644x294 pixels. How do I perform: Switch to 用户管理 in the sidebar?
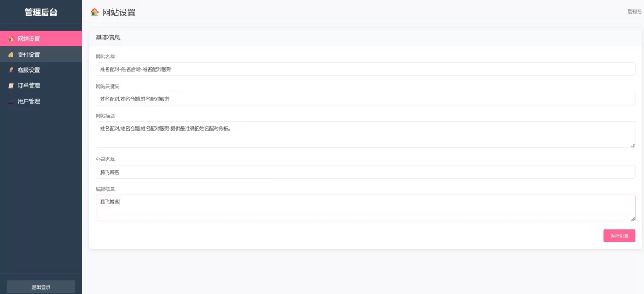pos(29,101)
